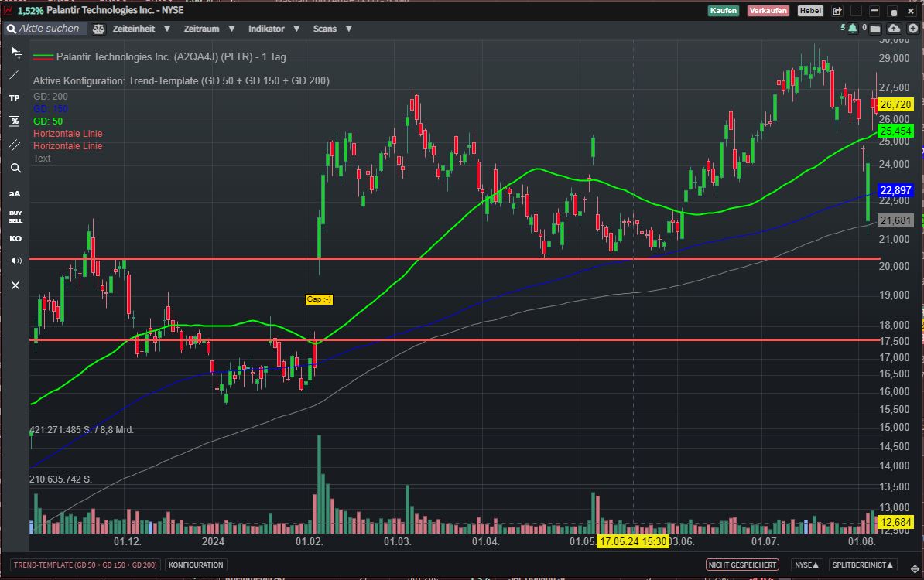Viewport: 924px width, 580px height.
Task: Click the TREND-TEMPLATE configuration button
Action: (x=85, y=565)
